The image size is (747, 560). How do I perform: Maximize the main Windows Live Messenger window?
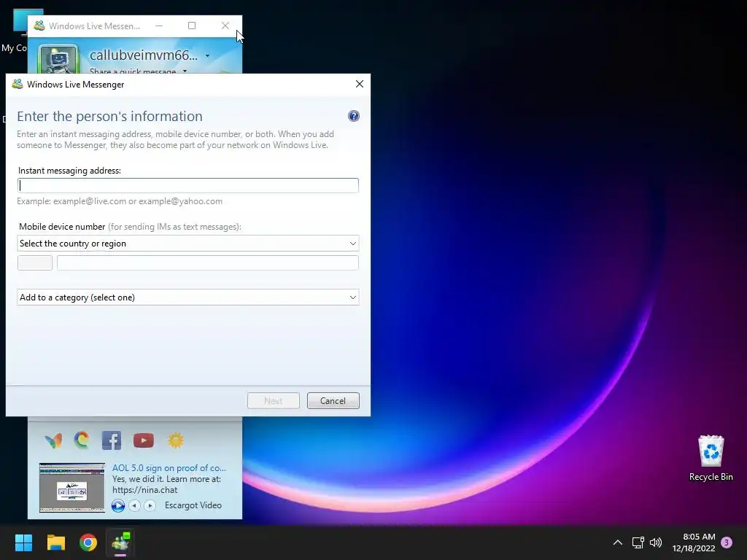click(192, 26)
